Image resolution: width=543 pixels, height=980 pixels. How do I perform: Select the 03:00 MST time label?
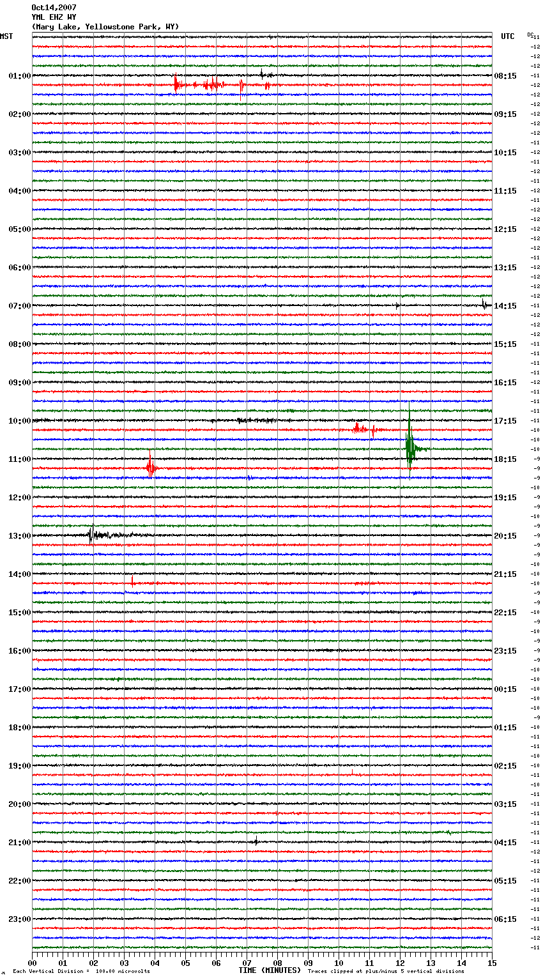[20, 153]
